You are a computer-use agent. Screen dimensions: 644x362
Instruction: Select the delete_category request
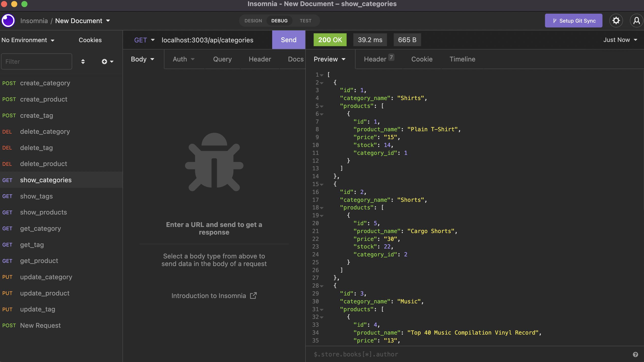coord(61,131)
